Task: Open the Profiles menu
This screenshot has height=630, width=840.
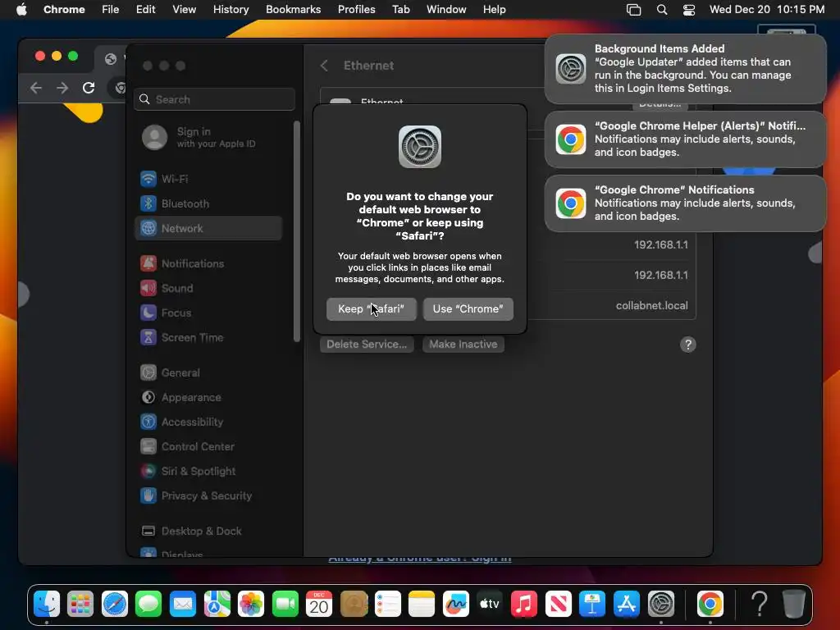Action: click(x=356, y=10)
